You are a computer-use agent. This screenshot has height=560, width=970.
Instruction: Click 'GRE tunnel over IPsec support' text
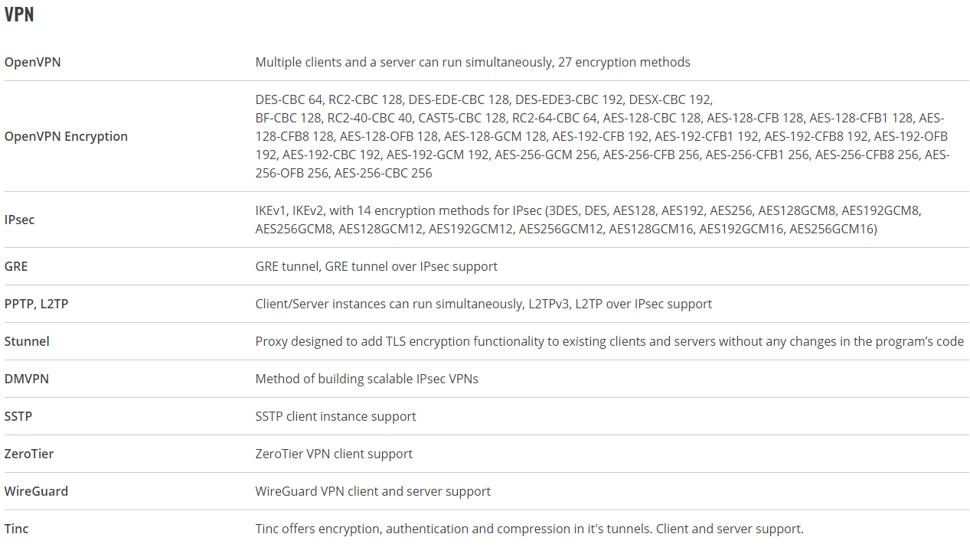pyautogui.click(x=411, y=266)
